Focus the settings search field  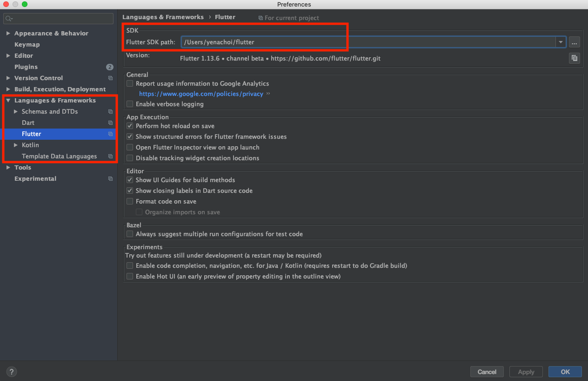coord(59,19)
